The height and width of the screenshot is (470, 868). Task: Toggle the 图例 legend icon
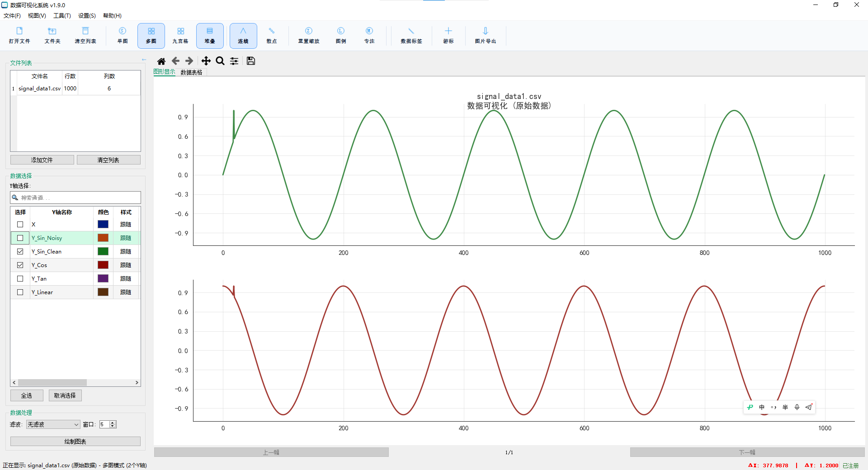(x=341, y=35)
